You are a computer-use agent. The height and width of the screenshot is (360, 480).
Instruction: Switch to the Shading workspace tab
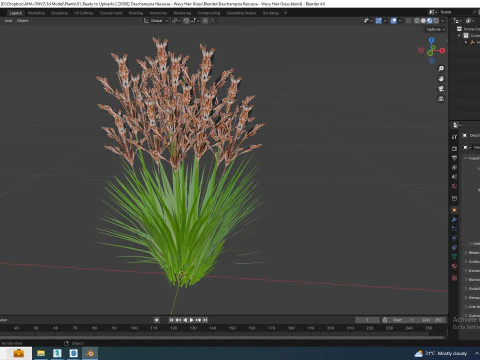click(x=136, y=13)
